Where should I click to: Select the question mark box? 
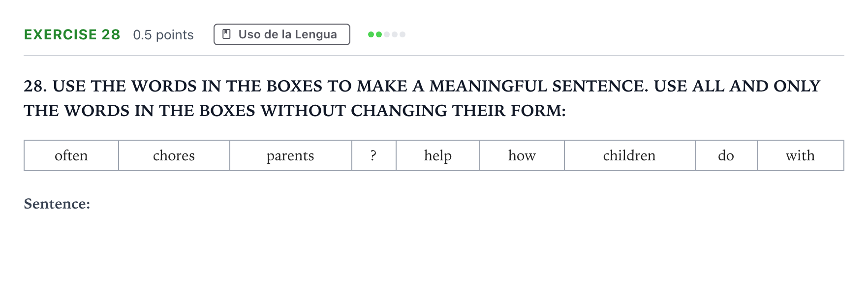point(374,155)
